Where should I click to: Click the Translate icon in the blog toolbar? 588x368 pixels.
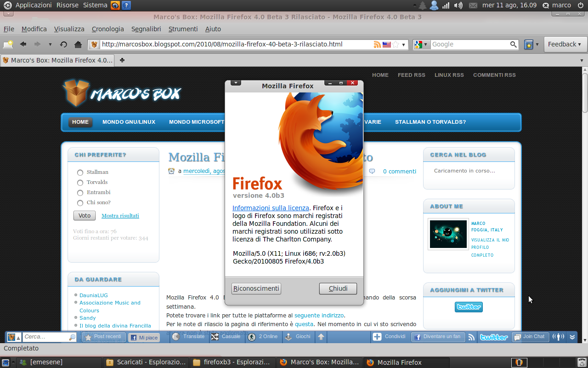pos(175,336)
